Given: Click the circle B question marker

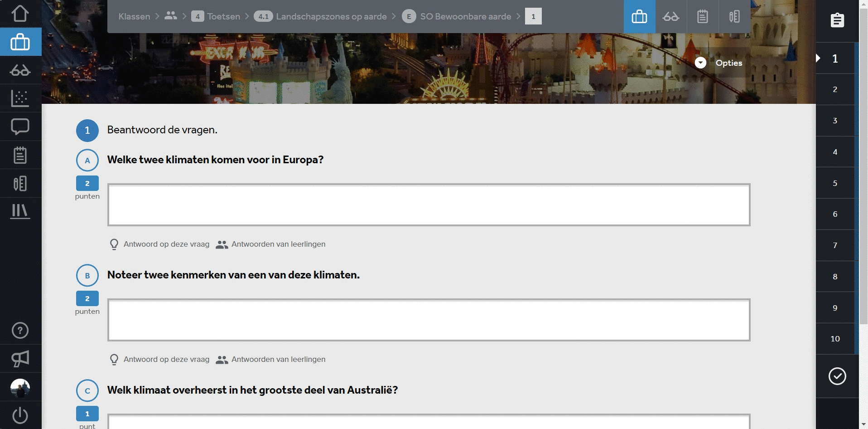Looking at the screenshot, I should [x=87, y=275].
